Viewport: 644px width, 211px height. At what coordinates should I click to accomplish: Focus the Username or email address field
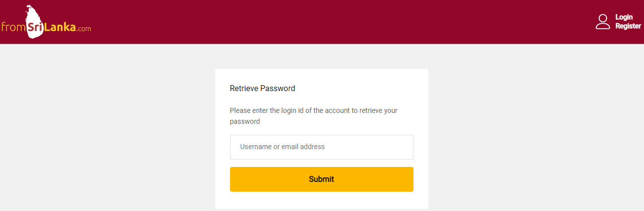coord(321,147)
